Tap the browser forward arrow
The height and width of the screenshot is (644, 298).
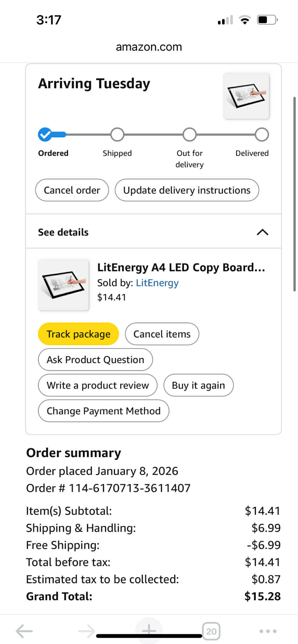coord(86,631)
